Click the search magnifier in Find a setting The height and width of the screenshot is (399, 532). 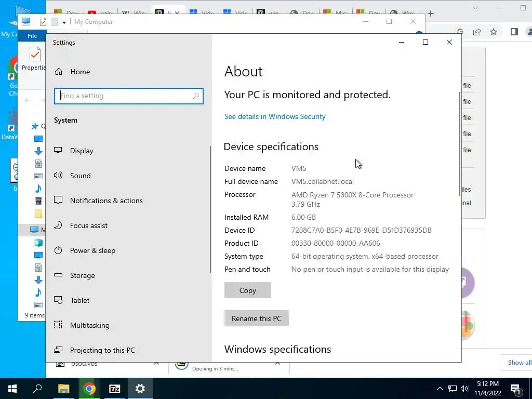pos(196,96)
